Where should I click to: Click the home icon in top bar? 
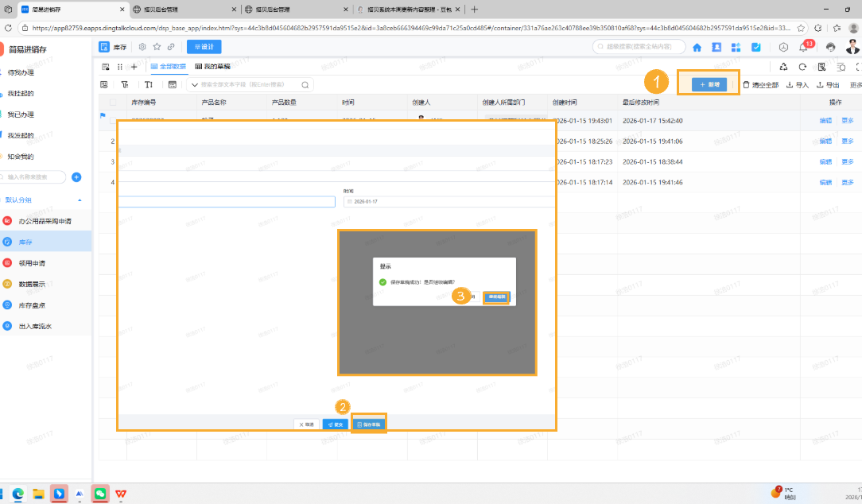coord(697,48)
